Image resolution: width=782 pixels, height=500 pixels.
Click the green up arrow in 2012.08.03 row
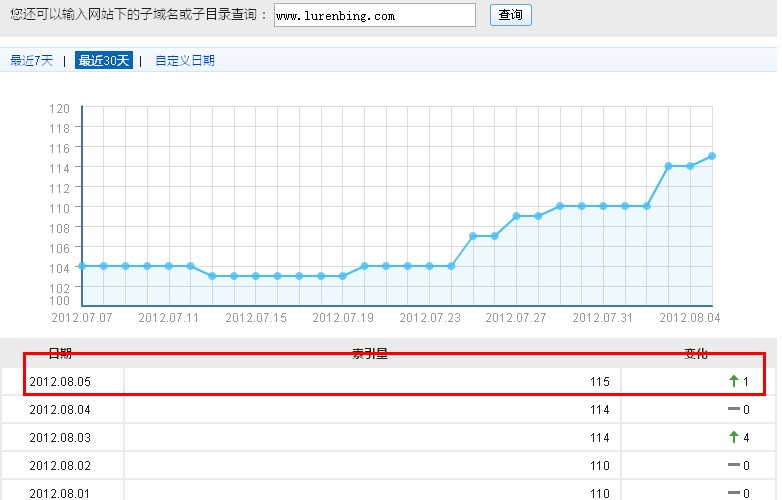tap(734, 437)
